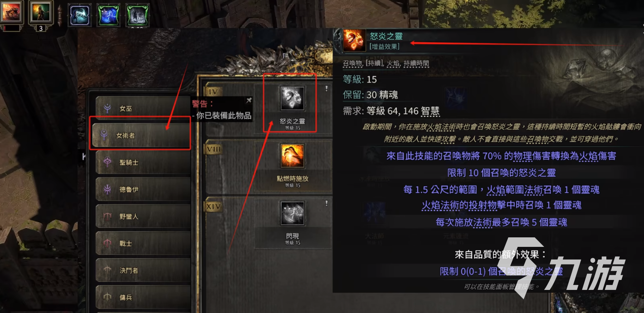Open the 聖騎士 class tab
The image size is (644, 313).
tap(143, 162)
